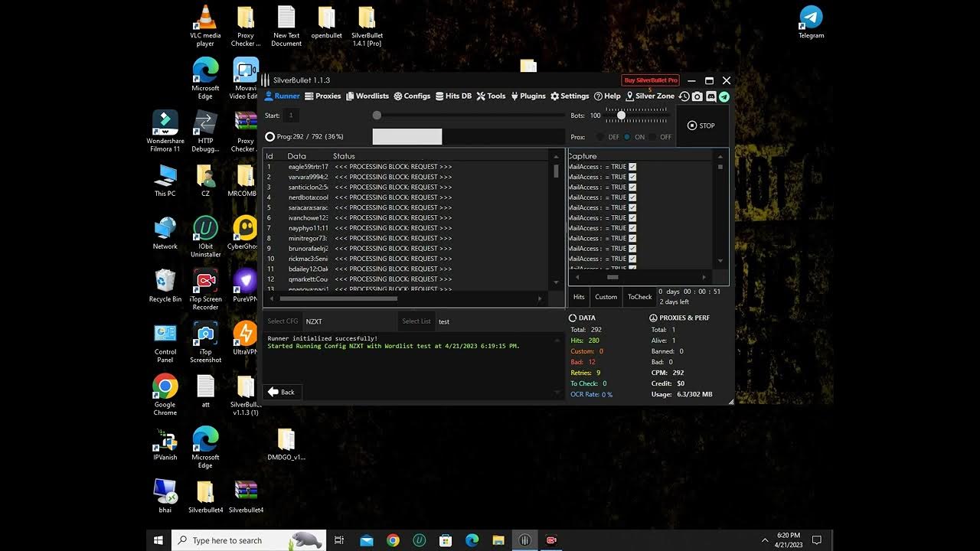Open VLC media player desktop icon

point(205,26)
